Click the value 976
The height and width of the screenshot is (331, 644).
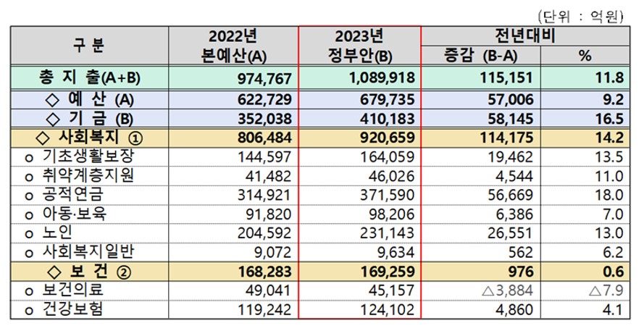[x=520, y=272]
